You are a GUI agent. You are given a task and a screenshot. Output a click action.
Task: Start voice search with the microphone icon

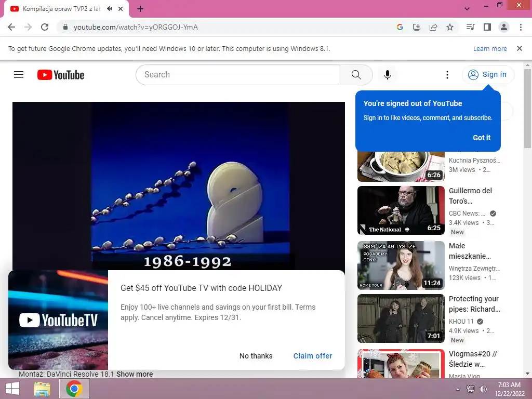(388, 75)
